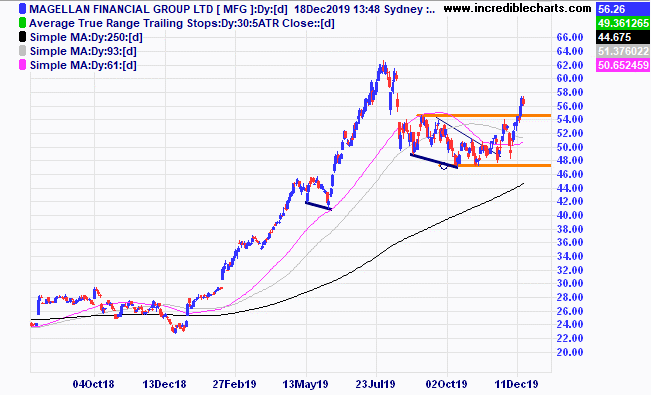Click the 64.00 price axis label
The width and height of the screenshot is (651, 395).
point(570,51)
